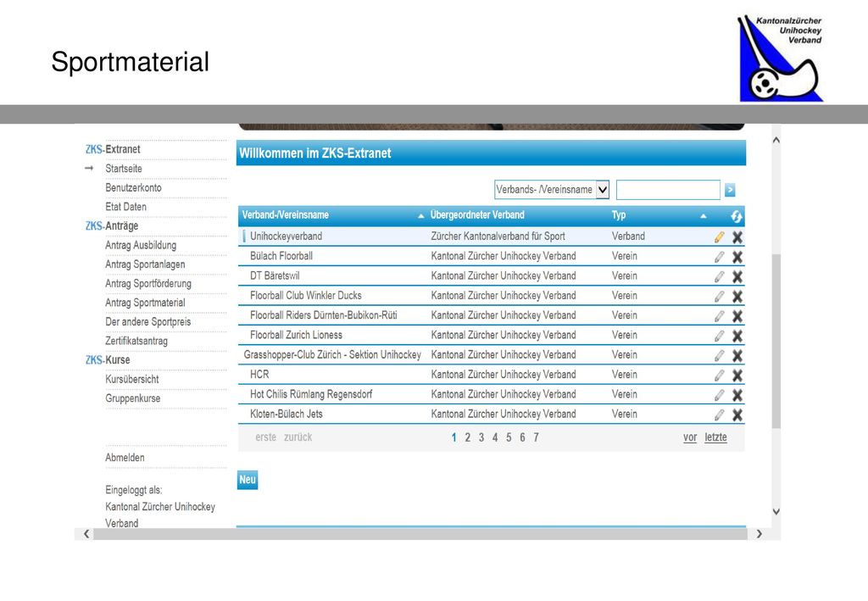The width and height of the screenshot is (868, 601).
Task: Delete the HCR entry
Action: pyautogui.click(x=737, y=376)
